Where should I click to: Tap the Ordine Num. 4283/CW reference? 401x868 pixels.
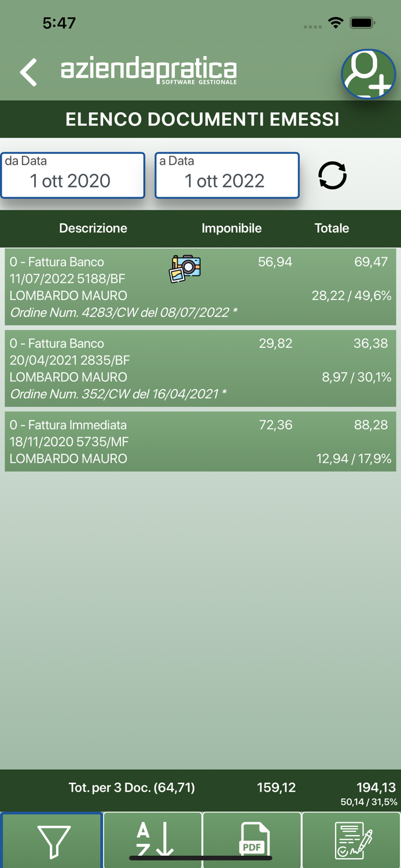click(123, 312)
